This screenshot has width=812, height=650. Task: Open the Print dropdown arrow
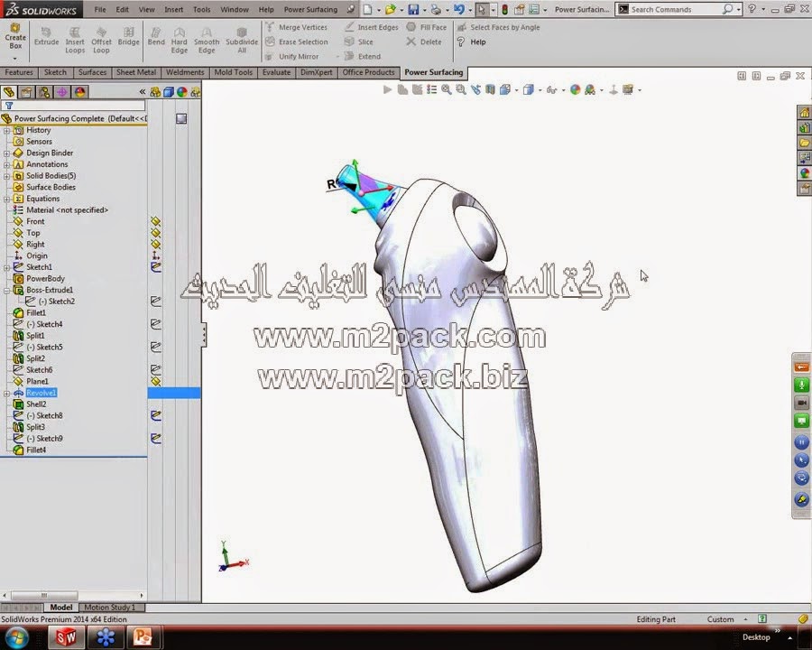click(448, 10)
